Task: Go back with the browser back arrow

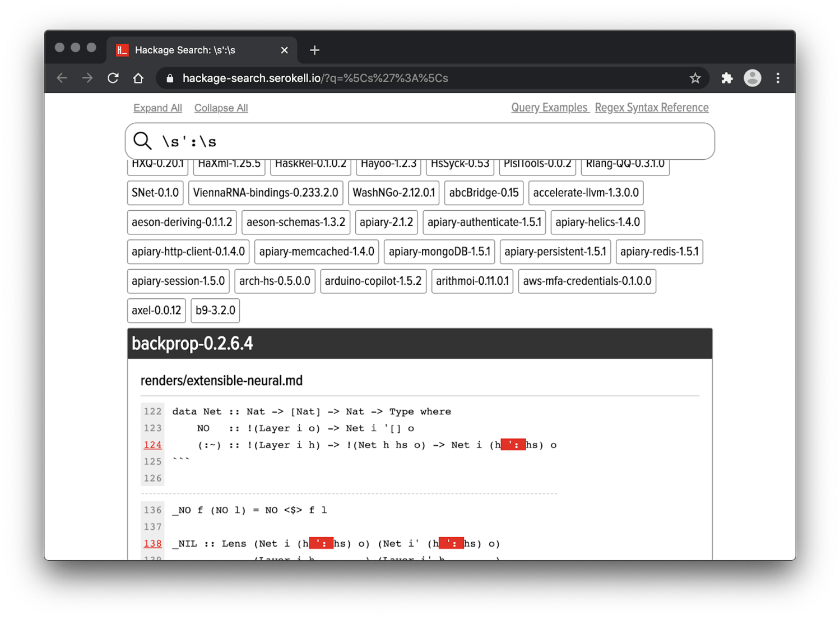Action: [62, 78]
